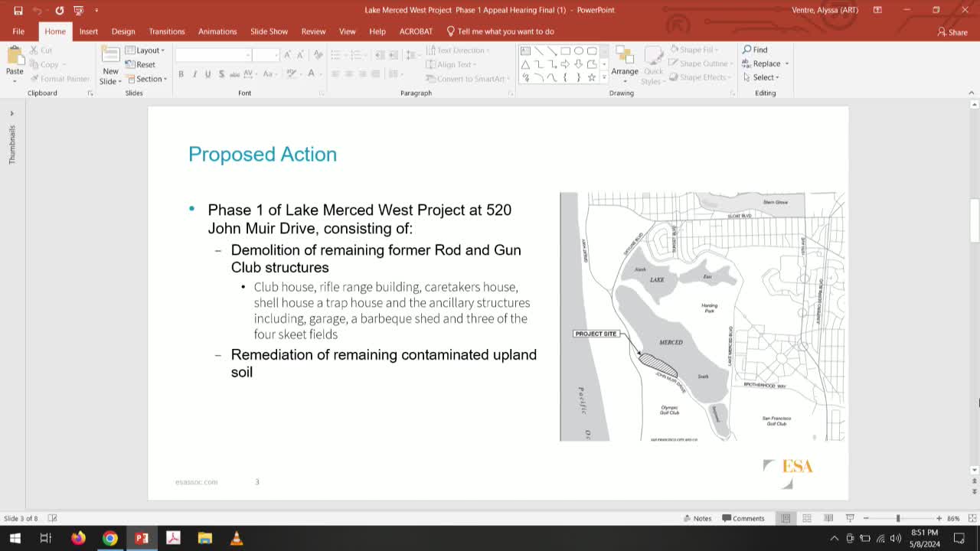980x551 pixels.
Task: Select the oval shape in the Drawing gallery
Action: pyautogui.click(x=580, y=50)
